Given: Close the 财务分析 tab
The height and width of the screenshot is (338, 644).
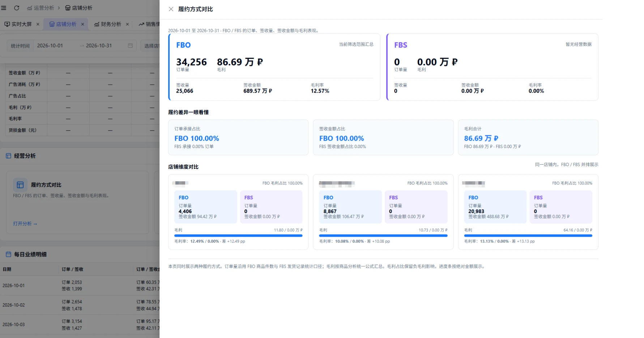Looking at the screenshot, I should pos(127,24).
